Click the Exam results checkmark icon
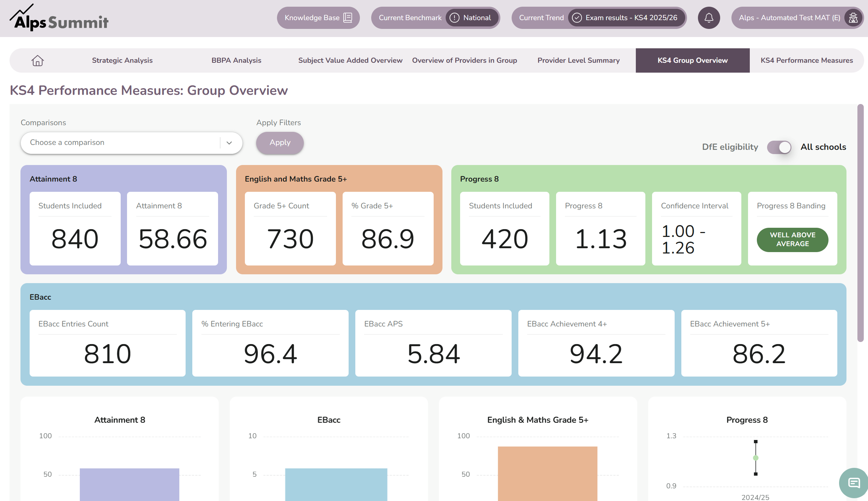Image resolution: width=868 pixels, height=501 pixels. [x=577, y=18]
